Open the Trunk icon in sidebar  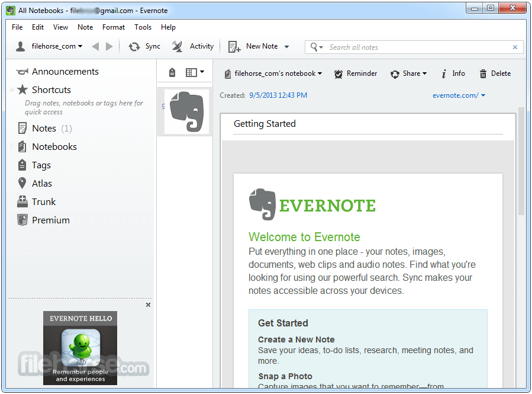click(22, 201)
